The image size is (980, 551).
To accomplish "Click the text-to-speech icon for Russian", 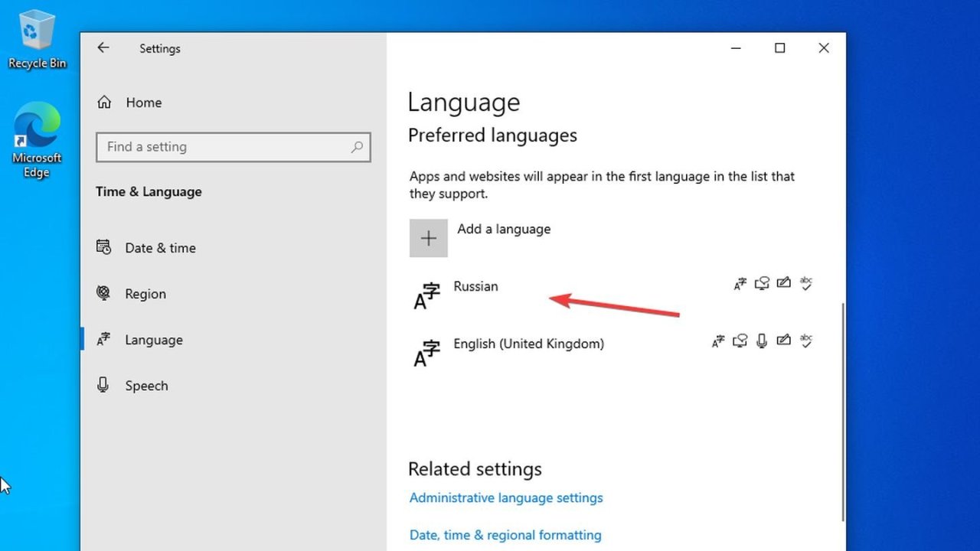I will (762, 283).
